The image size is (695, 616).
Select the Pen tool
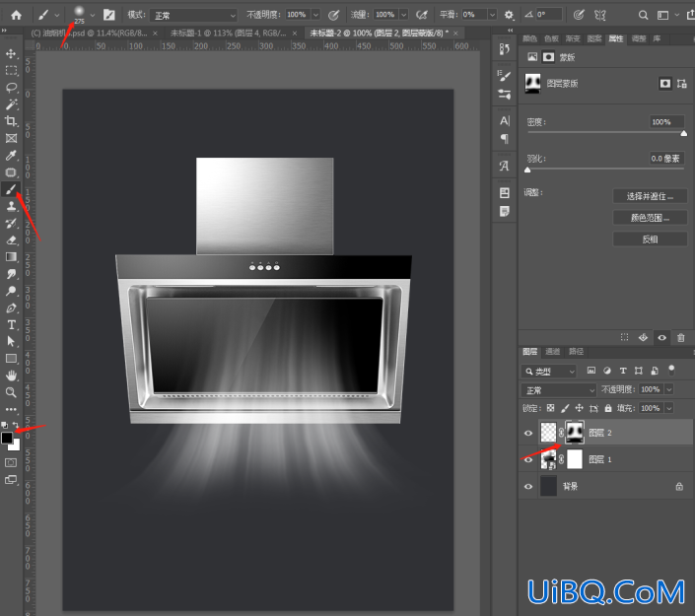[11, 308]
